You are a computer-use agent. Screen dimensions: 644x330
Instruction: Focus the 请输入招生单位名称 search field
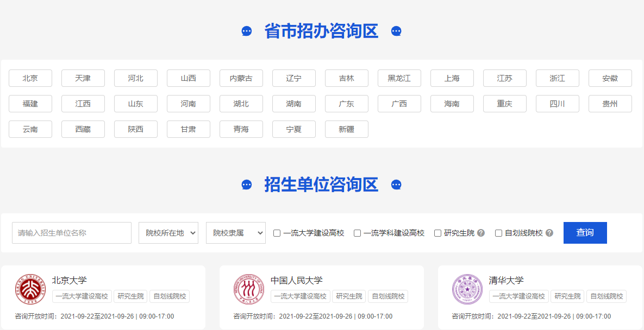point(72,233)
